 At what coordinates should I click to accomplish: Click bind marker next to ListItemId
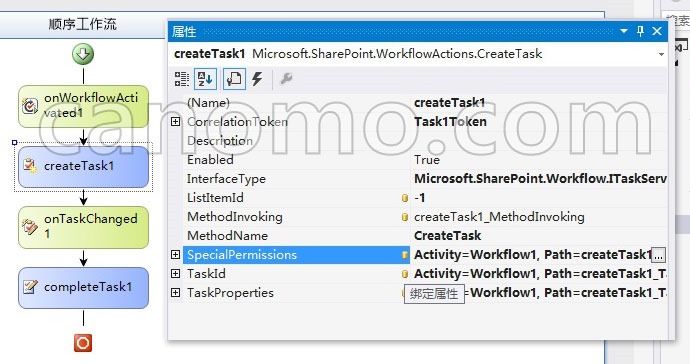(x=405, y=198)
